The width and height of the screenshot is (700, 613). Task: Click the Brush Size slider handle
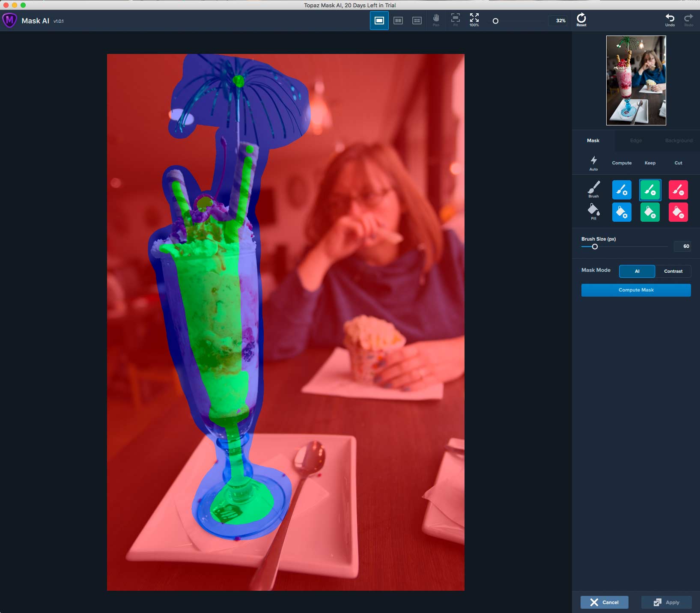(x=595, y=247)
